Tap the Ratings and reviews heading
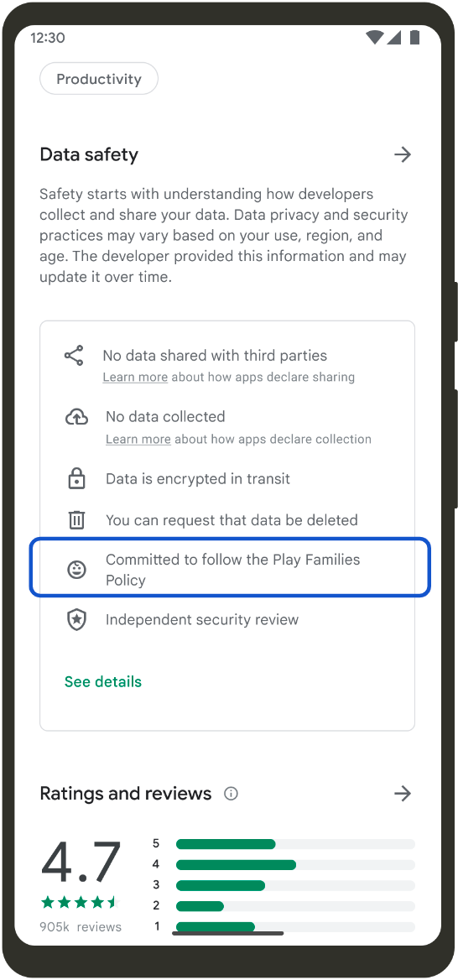The image size is (458, 980). (126, 794)
